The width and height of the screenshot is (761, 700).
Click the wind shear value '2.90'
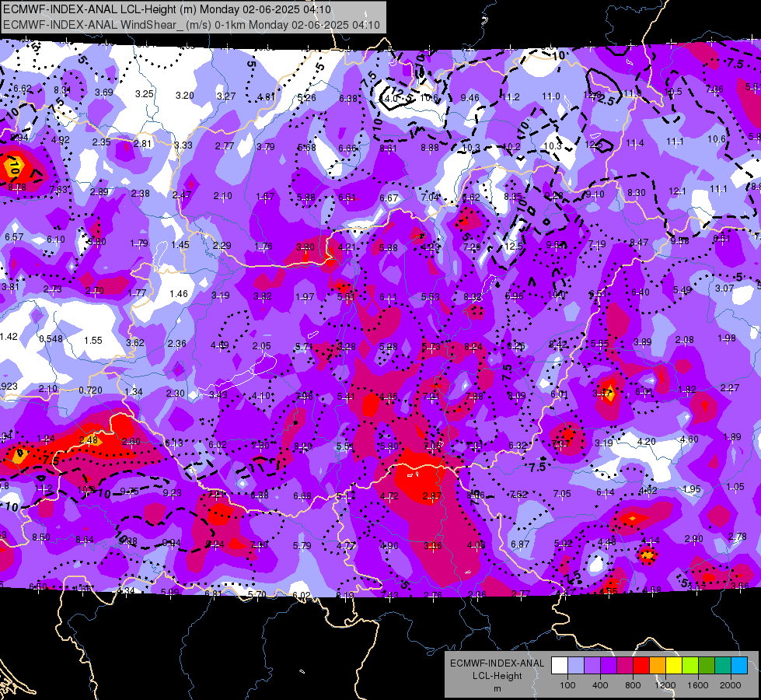[694, 538]
